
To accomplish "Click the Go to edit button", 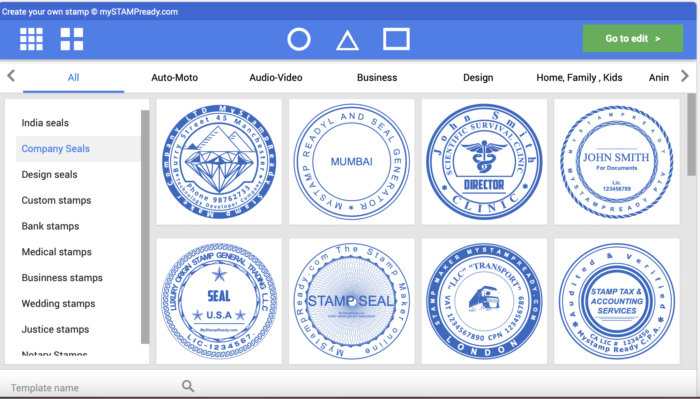I will coord(633,38).
